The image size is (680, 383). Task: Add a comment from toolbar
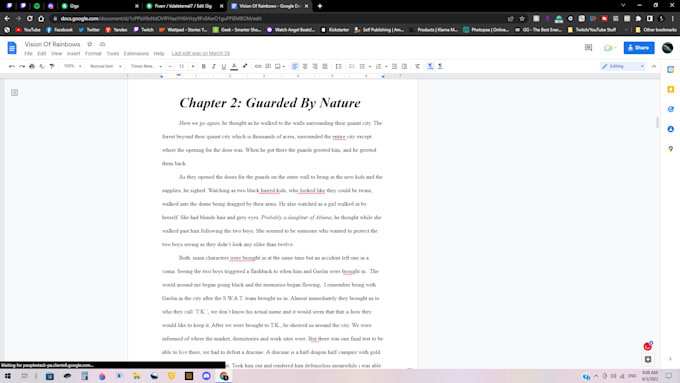(x=268, y=66)
